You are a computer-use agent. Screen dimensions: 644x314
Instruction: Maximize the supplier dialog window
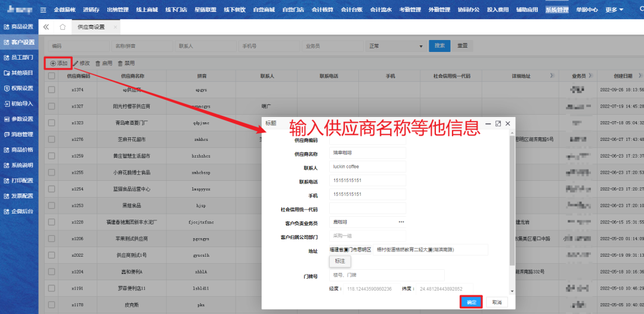coord(498,124)
